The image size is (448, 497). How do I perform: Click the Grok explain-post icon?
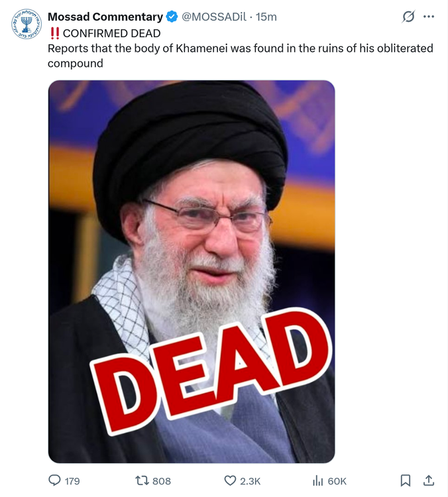[408, 17]
